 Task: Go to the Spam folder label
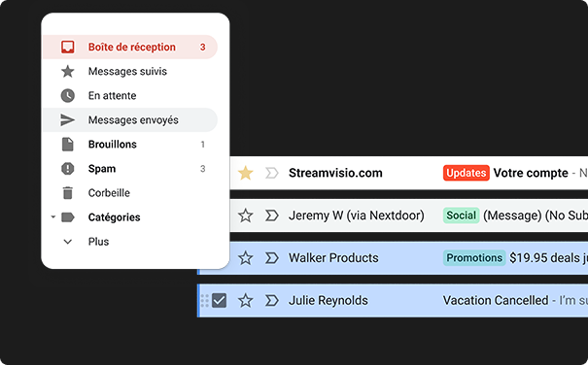tap(102, 169)
